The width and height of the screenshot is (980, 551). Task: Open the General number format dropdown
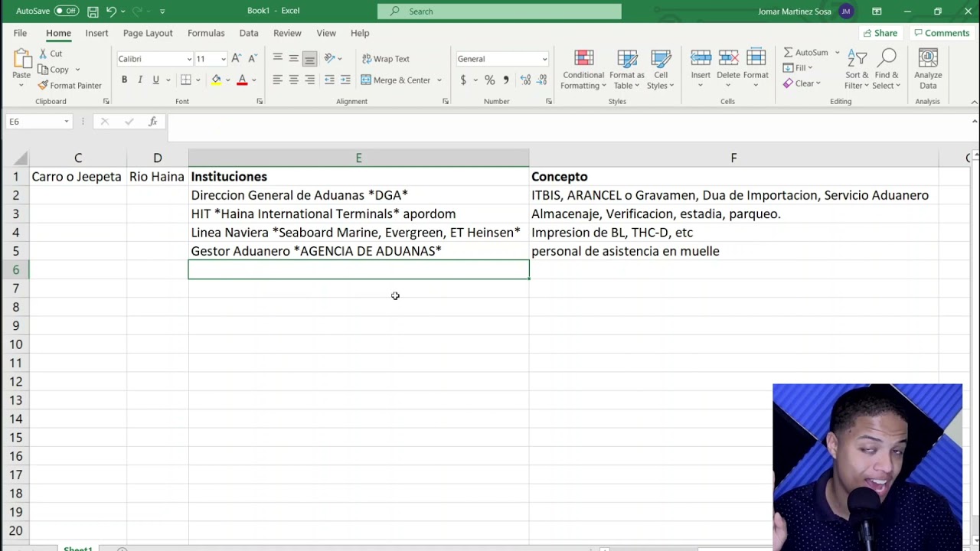click(544, 59)
